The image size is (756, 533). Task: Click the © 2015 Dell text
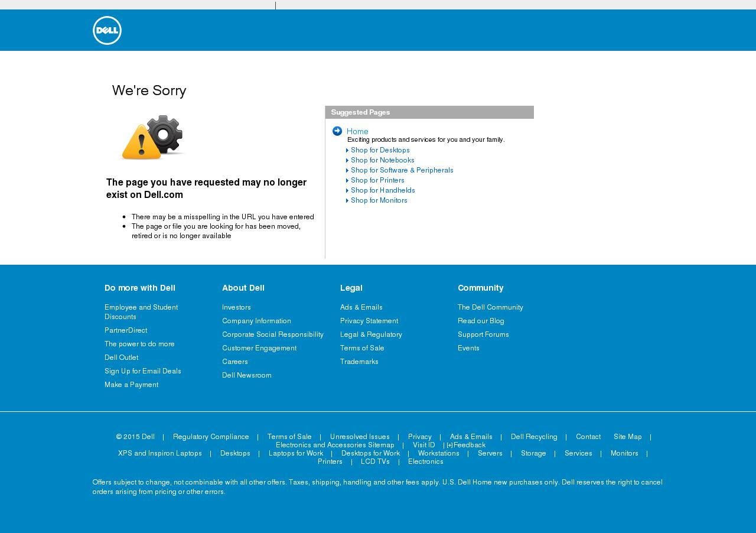(x=135, y=437)
